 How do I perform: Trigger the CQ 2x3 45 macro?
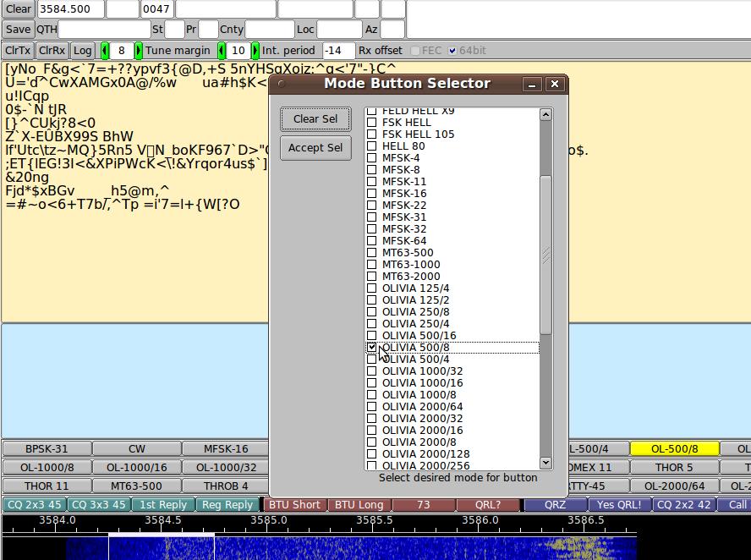coord(34,505)
